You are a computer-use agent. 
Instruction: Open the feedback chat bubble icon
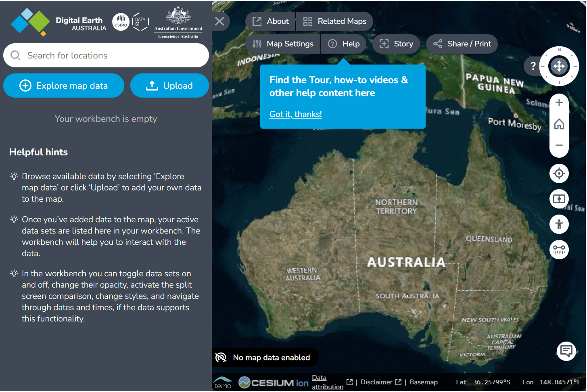pyautogui.click(x=566, y=351)
